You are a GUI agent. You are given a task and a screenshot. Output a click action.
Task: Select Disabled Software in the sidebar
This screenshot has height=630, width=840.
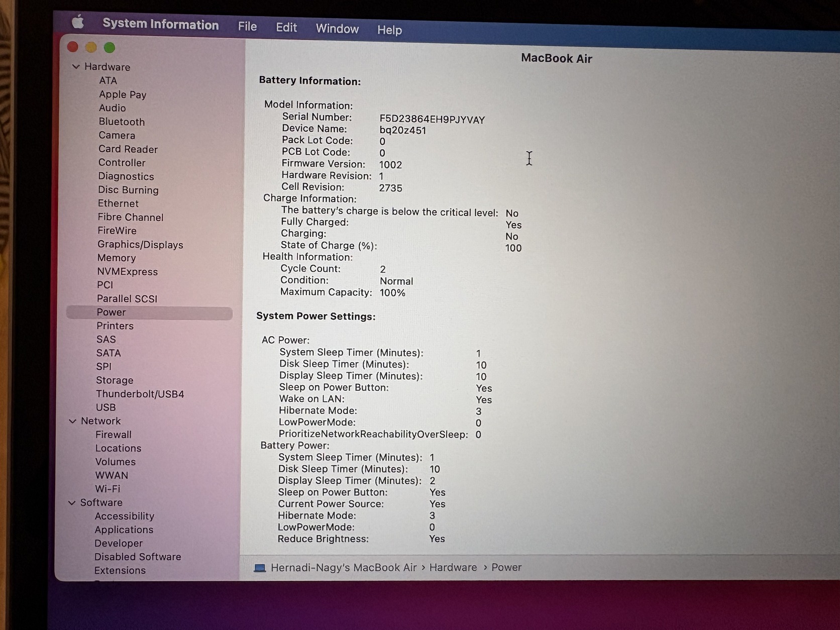point(138,557)
